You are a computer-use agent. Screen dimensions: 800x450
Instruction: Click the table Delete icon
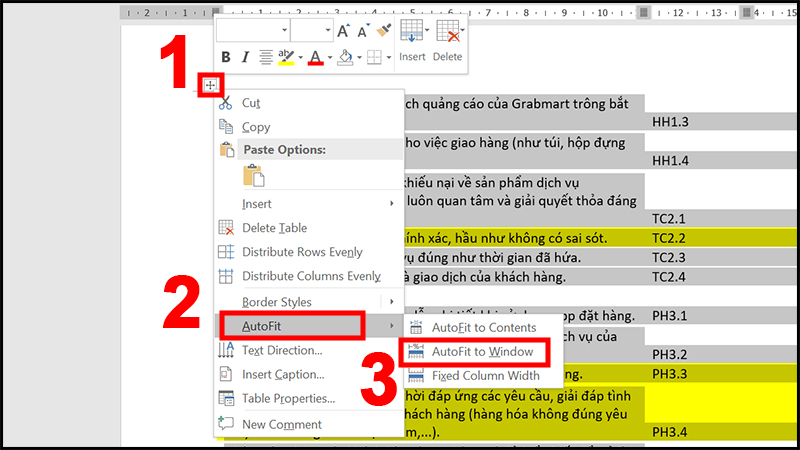(447, 41)
